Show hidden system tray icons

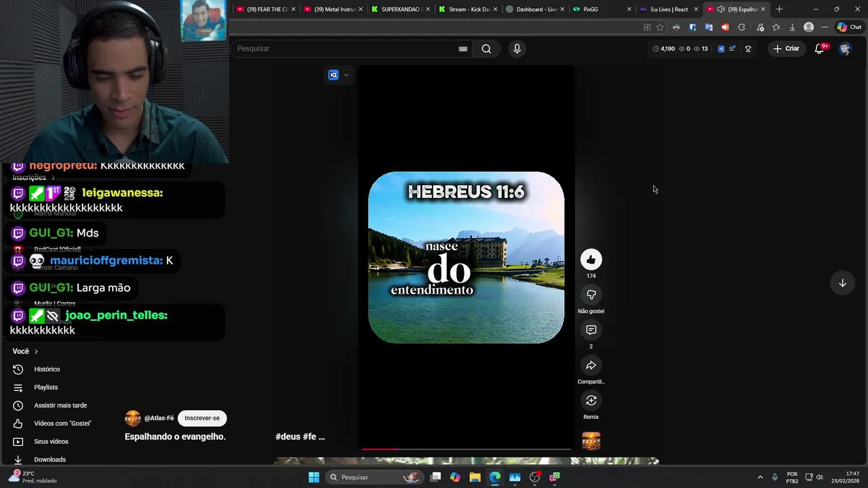[759, 477]
